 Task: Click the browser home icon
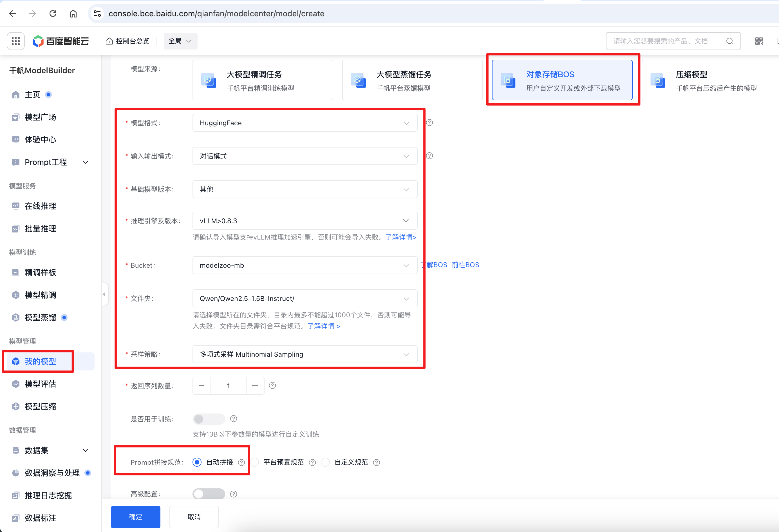pyautogui.click(x=73, y=14)
